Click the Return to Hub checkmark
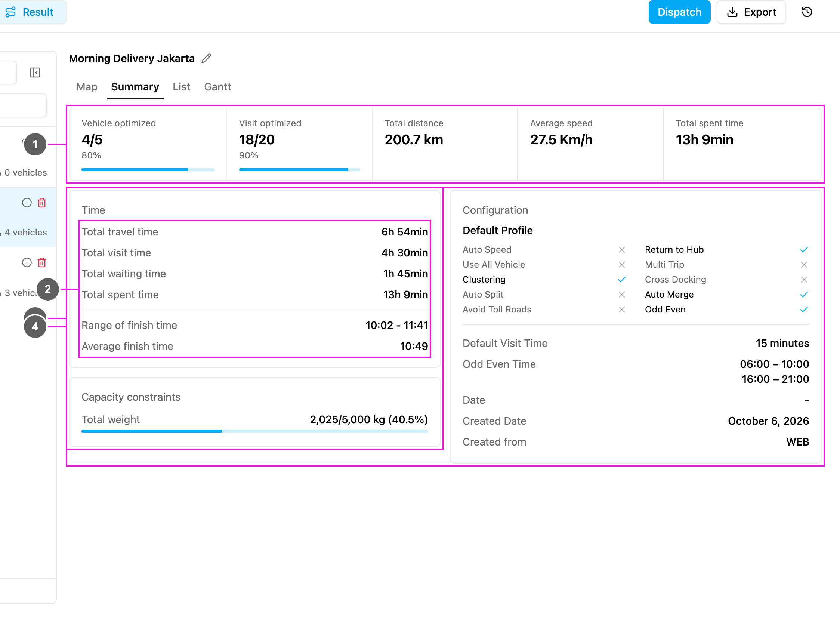 pos(804,250)
